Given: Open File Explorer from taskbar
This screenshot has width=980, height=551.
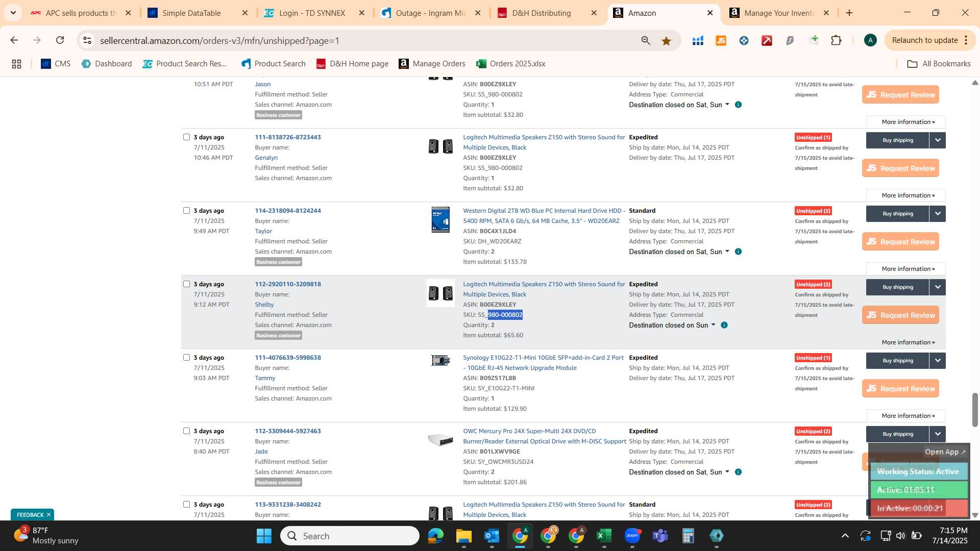Looking at the screenshot, I should tap(463, 536).
